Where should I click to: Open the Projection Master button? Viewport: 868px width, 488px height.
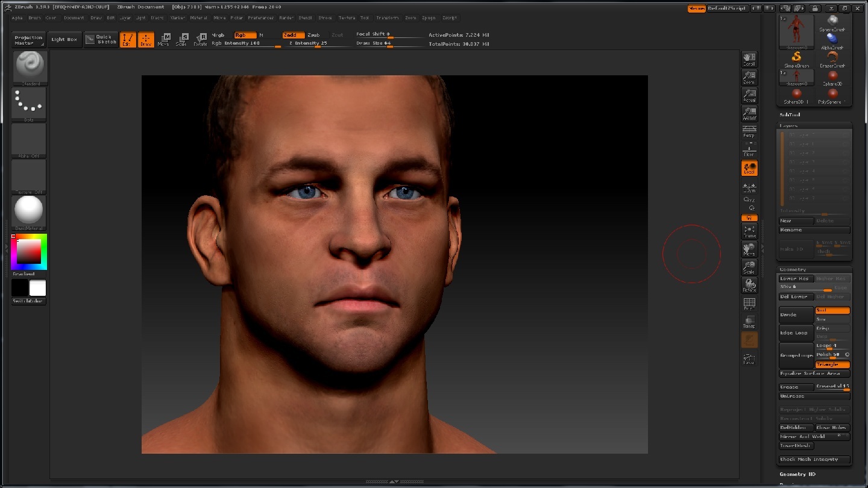point(29,40)
